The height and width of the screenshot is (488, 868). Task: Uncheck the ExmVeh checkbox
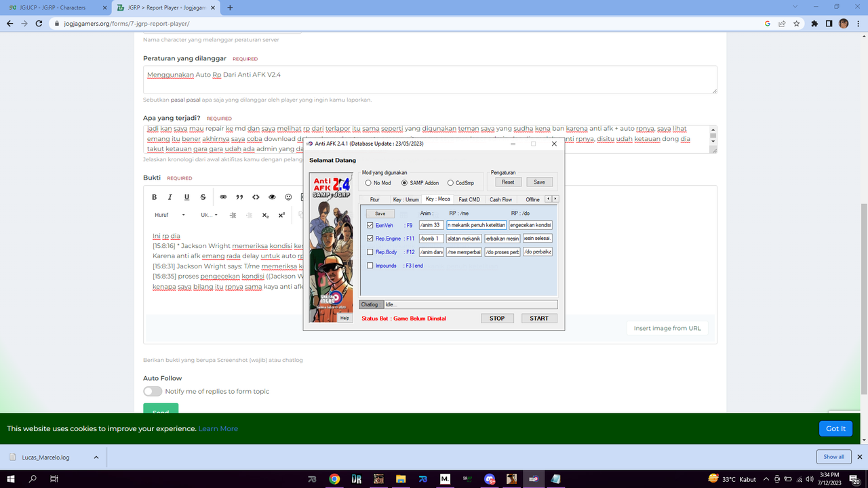pos(370,225)
